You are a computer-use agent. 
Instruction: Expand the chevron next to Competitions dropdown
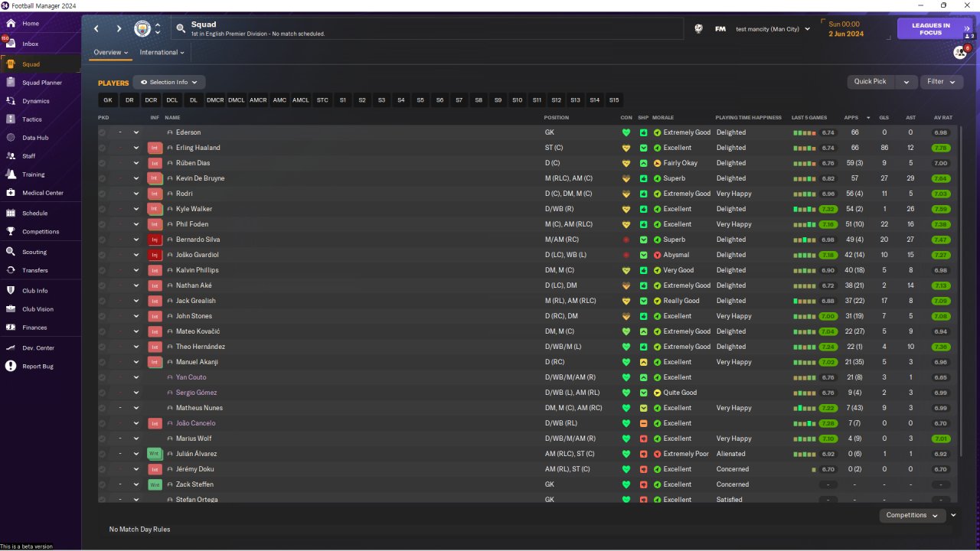pyautogui.click(x=953, y=515)
